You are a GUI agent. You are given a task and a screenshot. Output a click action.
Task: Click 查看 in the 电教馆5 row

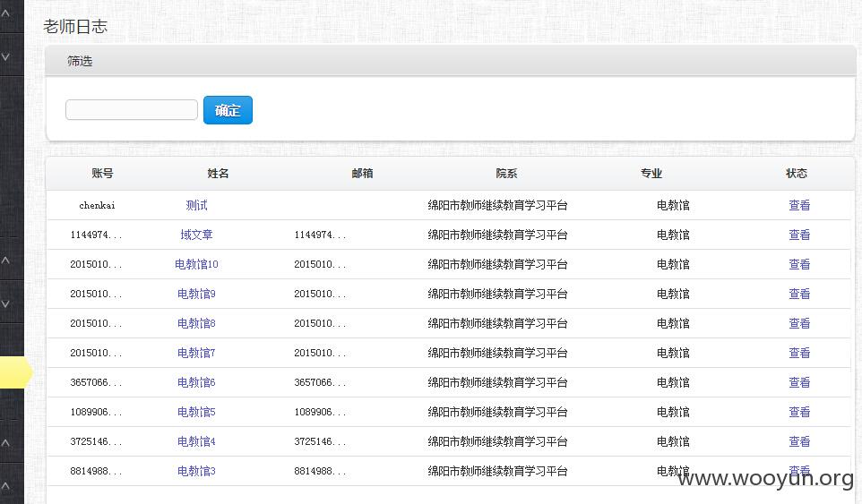click(799, 413)
